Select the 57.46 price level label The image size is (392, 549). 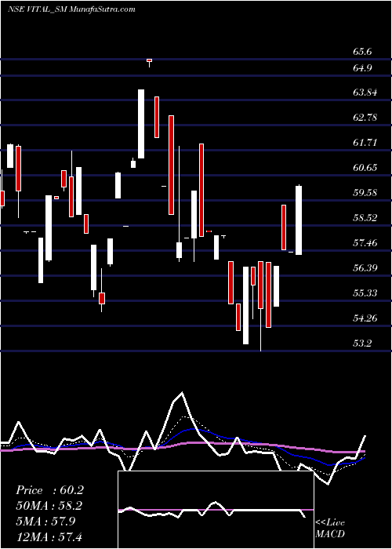click(365, 242)
